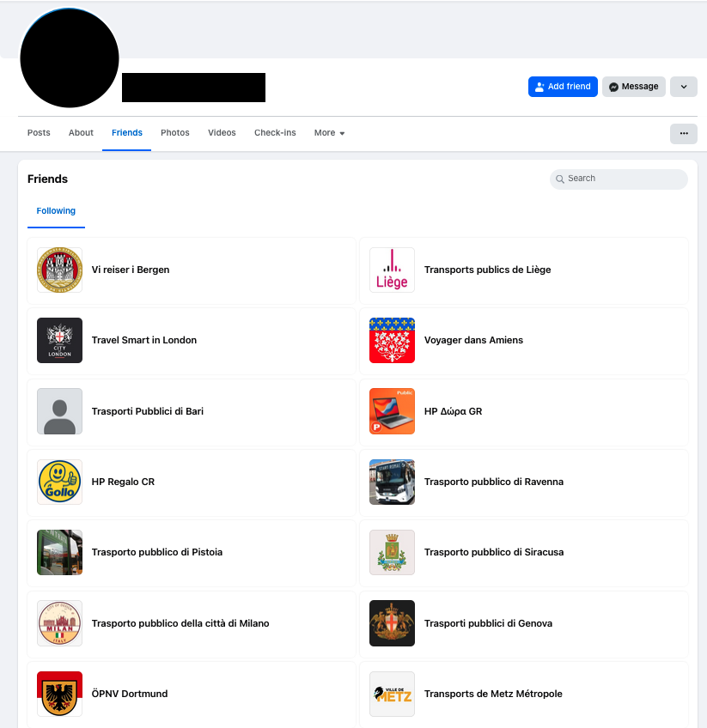Click the Add friend button
The height and width of the screenshot is (728, 707).
563,87
